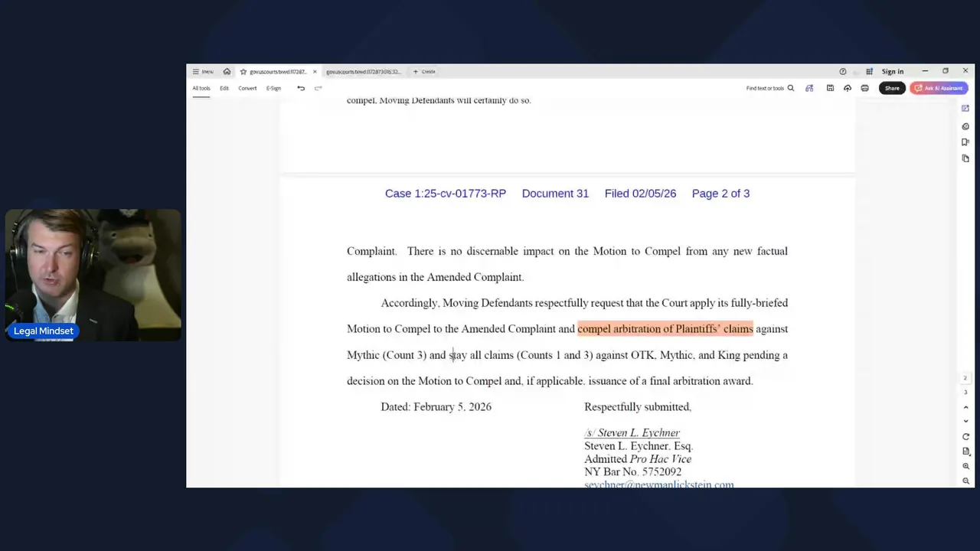The image size is (980, 551).
Task: Switch to the second gov.uscourts document tab
Action: [363, 72]
